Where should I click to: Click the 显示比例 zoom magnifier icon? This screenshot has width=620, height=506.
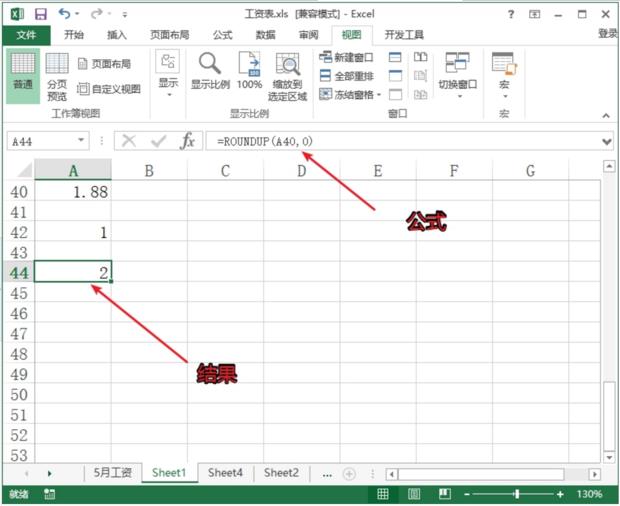click(209, 72)
